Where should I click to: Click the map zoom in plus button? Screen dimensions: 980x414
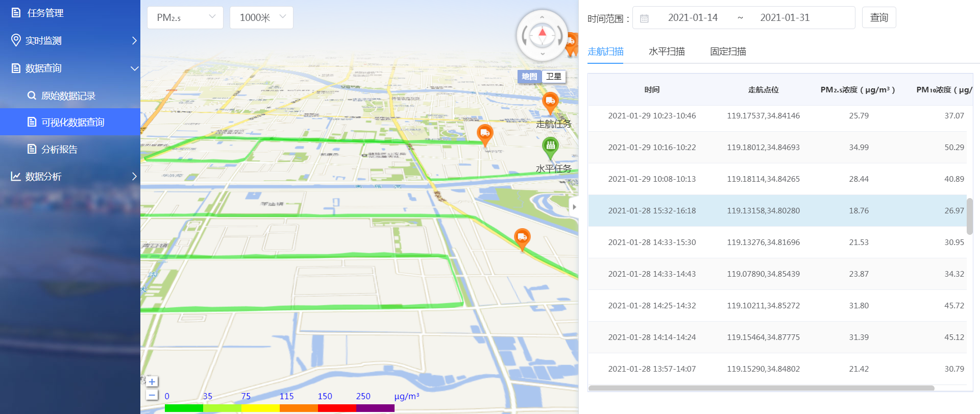coord(152,381)
